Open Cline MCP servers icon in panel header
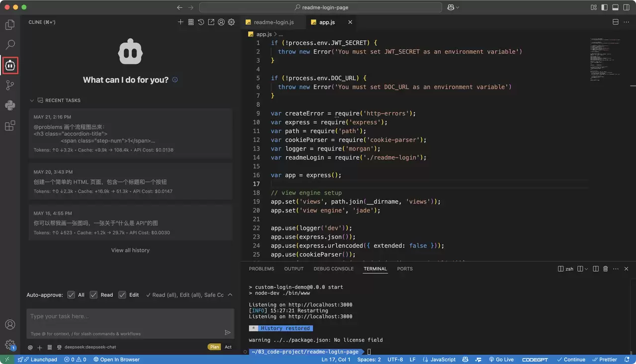The height and width of the screenshot is (364, 636). (x=191, y=22)
